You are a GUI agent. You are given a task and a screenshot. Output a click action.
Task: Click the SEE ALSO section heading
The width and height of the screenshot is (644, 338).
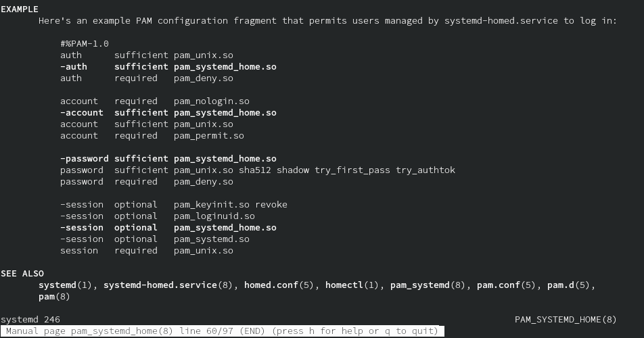(x=22, y=274)
